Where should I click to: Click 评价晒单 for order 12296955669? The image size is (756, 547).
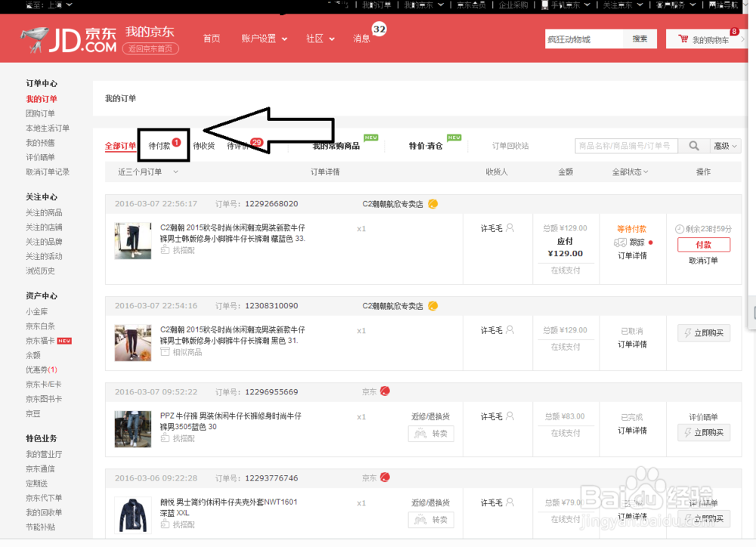coord(703,417)
